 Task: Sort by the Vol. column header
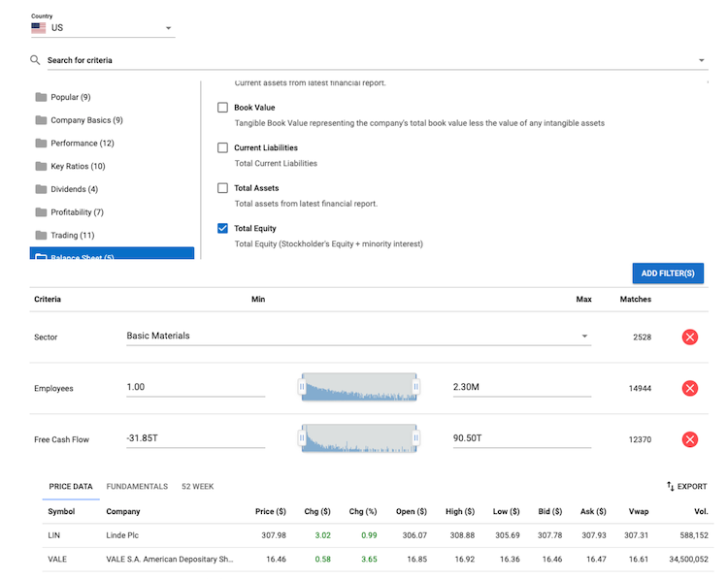click(x=701, y=511)
